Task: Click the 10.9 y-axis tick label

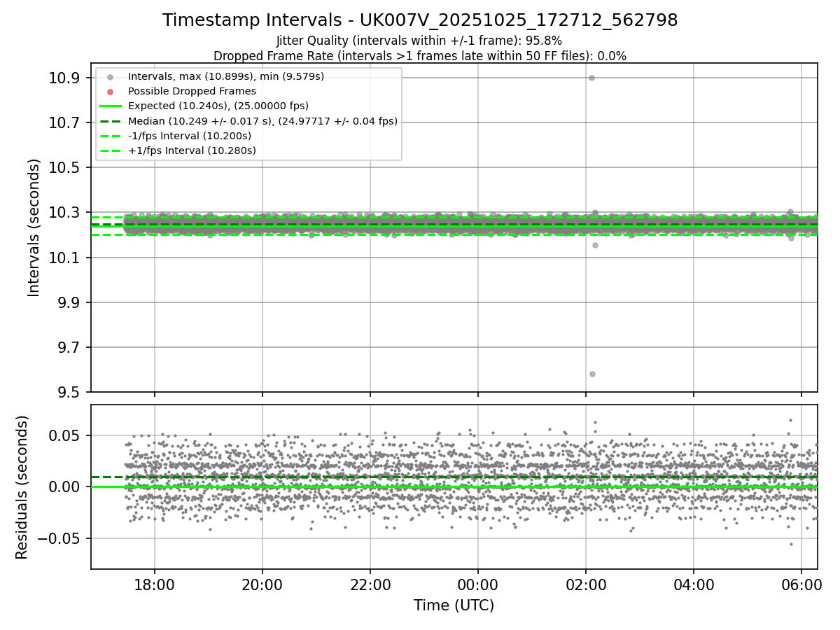Action: point(64,78)
